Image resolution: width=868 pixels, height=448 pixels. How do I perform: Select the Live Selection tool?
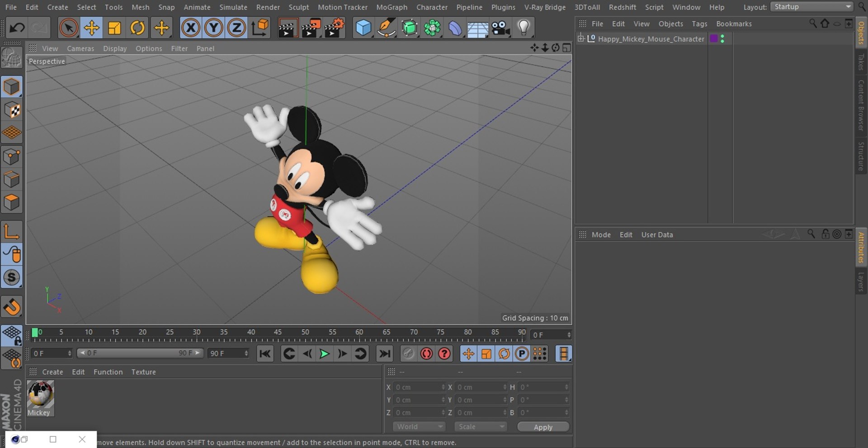68,28
